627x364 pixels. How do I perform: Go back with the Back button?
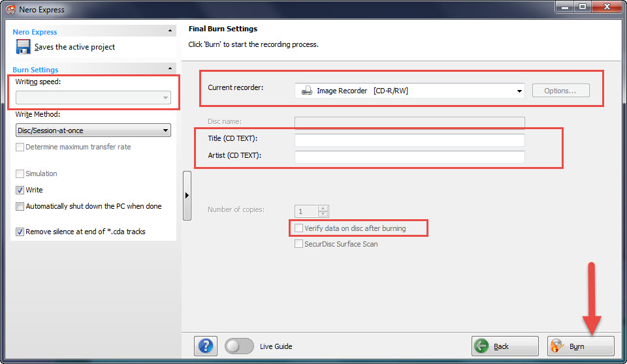point(505,346)
